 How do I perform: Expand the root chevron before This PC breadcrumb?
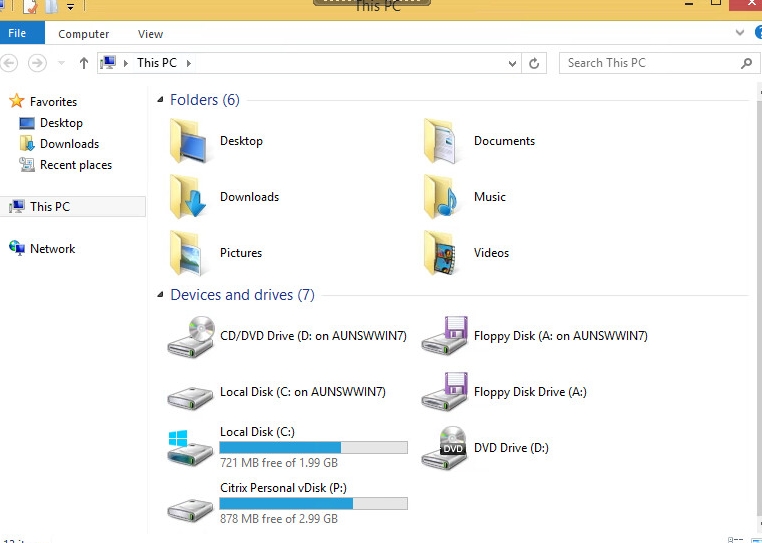click(x=126, y=63)
